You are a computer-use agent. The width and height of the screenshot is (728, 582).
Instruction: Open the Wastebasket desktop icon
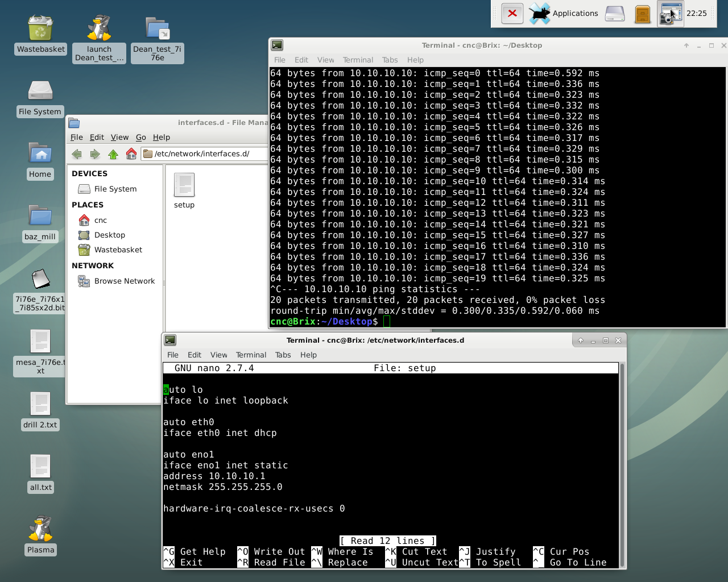click(40, 28)
